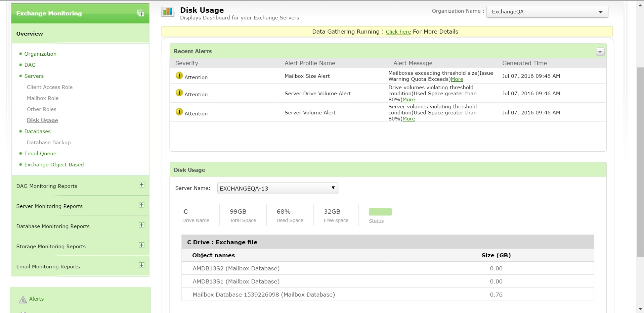This screenshot has width=644, height=313.
Task: Collapse the Recent Alerts panel arrow
Action: point(600,52)
